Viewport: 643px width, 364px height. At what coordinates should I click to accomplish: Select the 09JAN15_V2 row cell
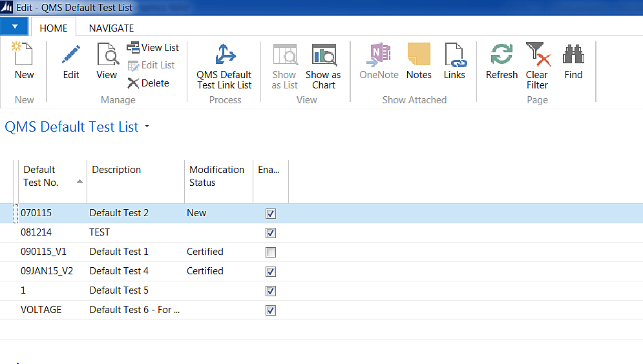click(47, 271)
